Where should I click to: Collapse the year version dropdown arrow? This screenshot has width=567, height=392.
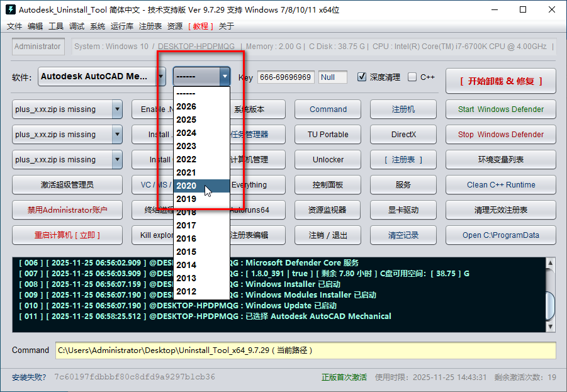[225, 76]
